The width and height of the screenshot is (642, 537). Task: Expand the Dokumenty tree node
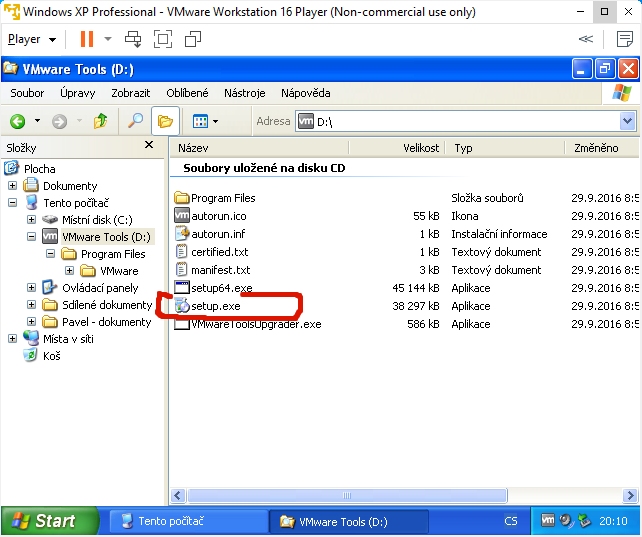tap(12, 185)
